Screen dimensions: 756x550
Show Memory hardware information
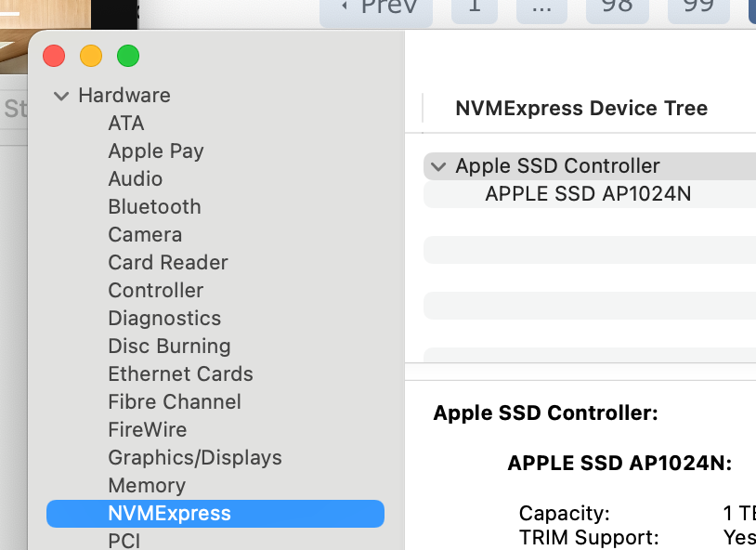(147, 486)
